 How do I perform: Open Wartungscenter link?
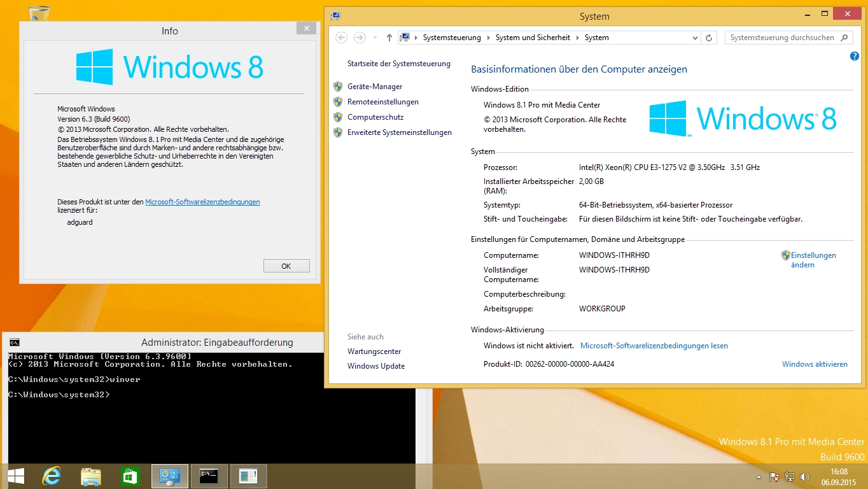point(374,351)
